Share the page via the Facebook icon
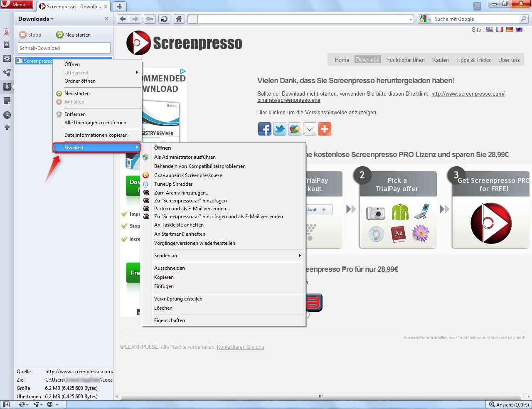 (265, 129)
